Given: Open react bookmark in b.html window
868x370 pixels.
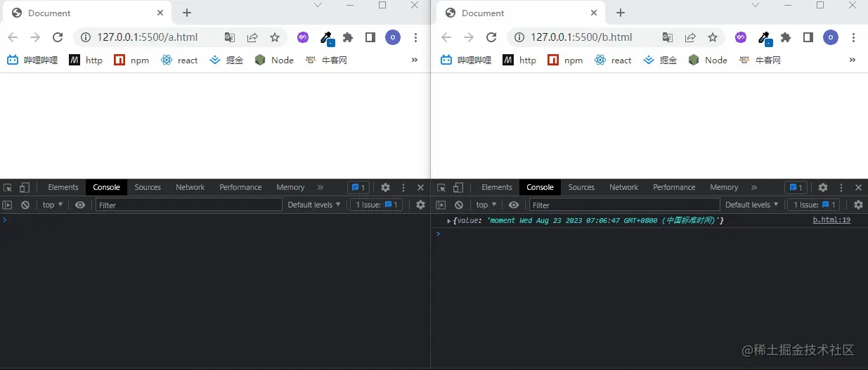Looking at the screenshot, I should pyautogui.click(x=613, y=60).
